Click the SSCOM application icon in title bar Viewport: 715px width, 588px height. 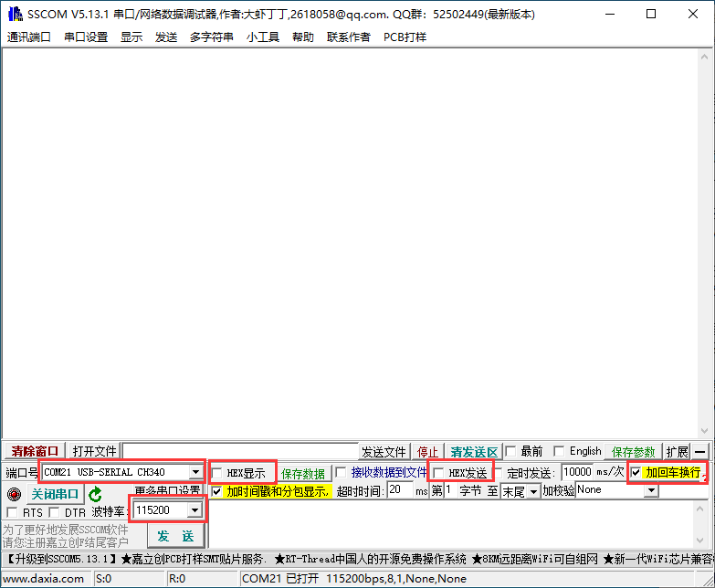click(x=15, y=14)
